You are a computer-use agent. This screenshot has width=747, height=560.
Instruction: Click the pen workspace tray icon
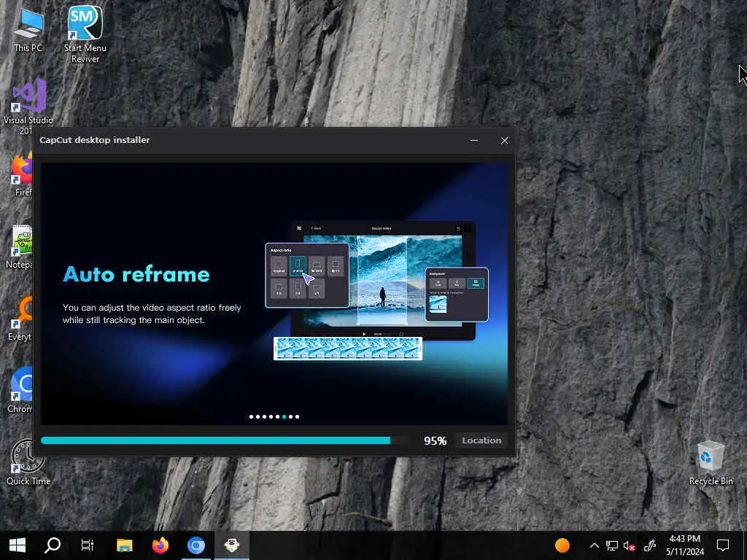650,545
